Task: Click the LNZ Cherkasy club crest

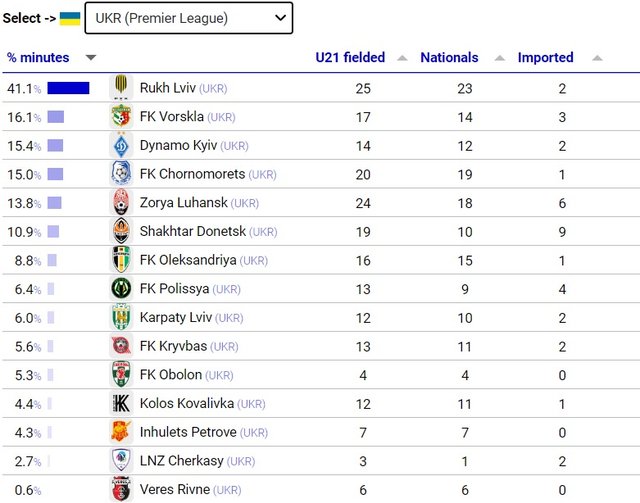Action: click(120, 461)
